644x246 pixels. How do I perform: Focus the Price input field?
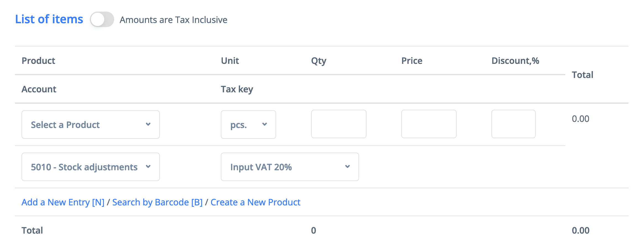(x=429, y=124)
